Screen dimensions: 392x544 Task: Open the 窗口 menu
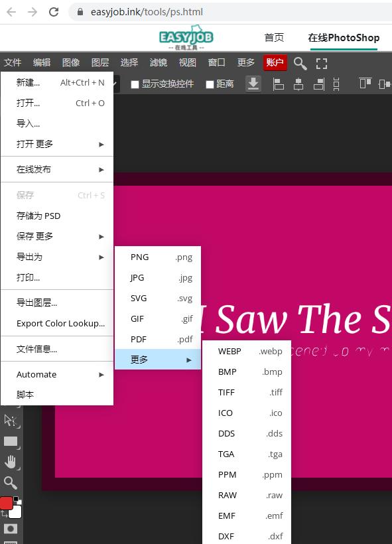click(217, 62)
